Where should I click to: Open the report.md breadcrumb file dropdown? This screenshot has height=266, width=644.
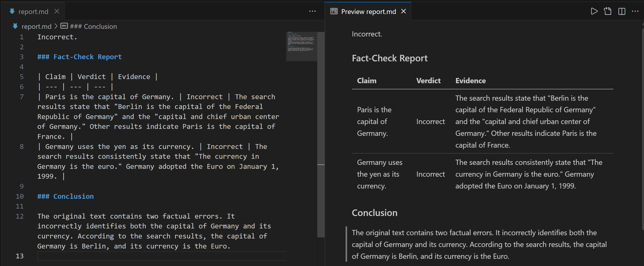[x=36, y=26]
